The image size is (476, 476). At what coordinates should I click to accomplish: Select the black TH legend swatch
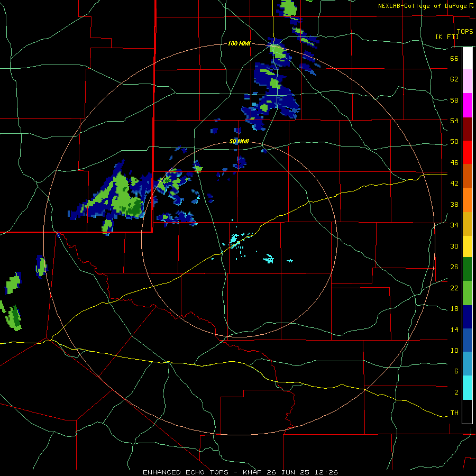pos(467,411)
